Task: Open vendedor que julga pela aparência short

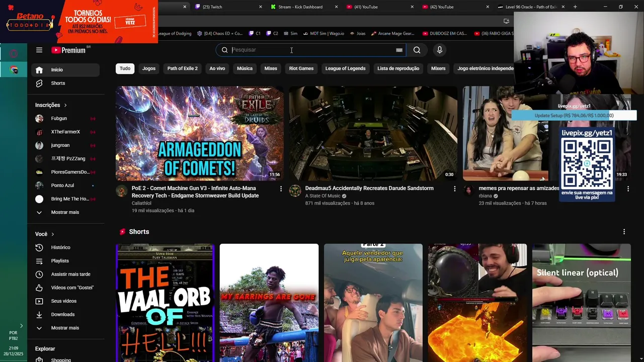Action: coord(373,303)
